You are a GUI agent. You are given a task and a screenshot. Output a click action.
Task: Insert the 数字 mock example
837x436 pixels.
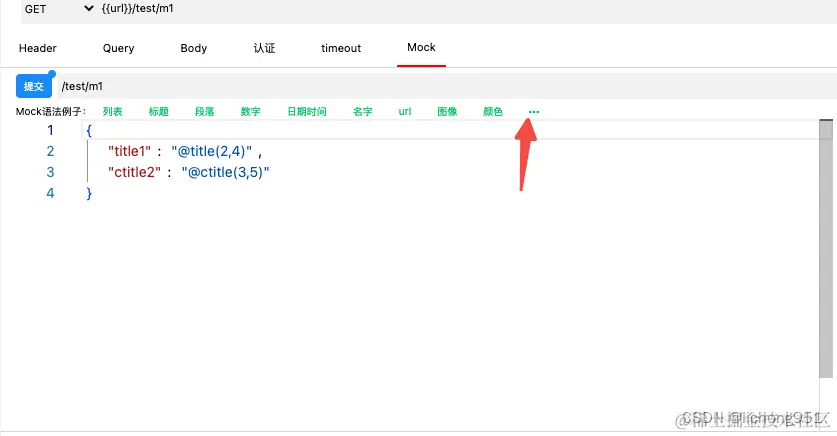pos(250,112)
